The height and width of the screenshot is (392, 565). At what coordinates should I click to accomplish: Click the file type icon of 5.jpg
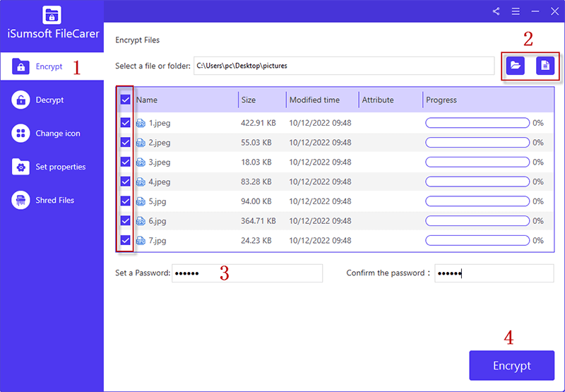141,201
